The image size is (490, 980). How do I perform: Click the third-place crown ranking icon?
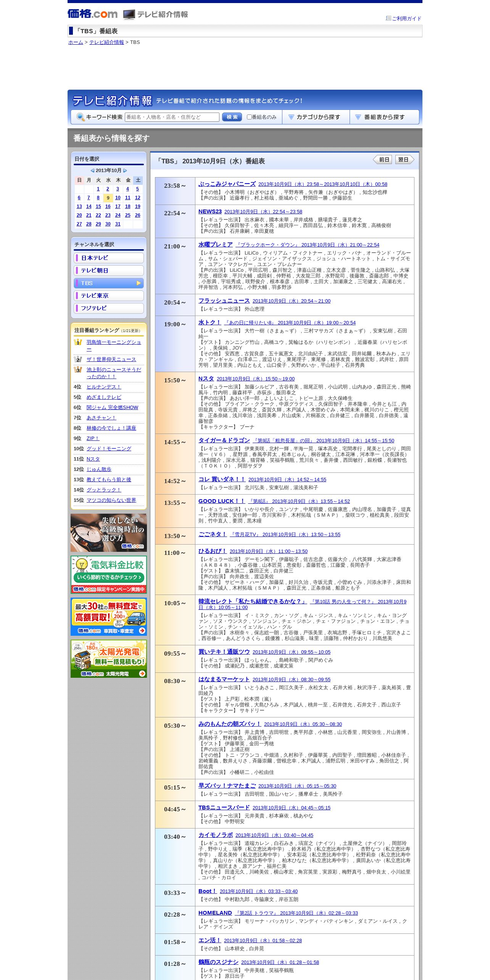[x=78, y=369]
